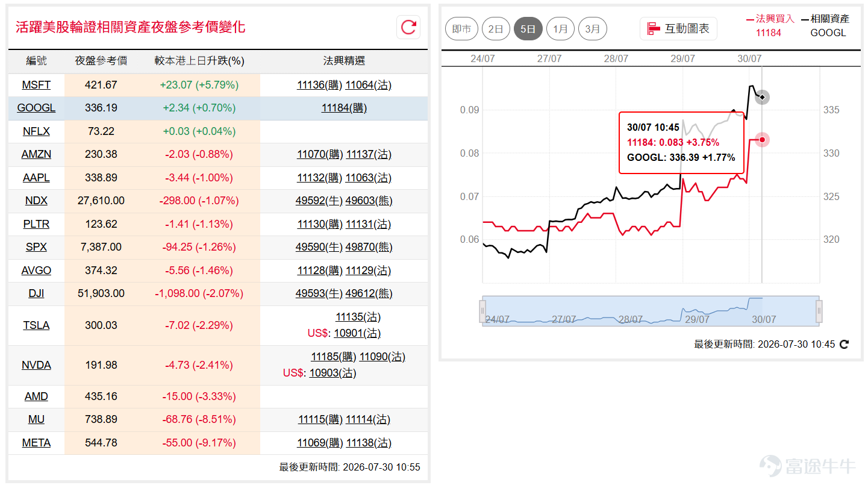
Task: Switch chart to 3月 range
Action: pos(593,29)
